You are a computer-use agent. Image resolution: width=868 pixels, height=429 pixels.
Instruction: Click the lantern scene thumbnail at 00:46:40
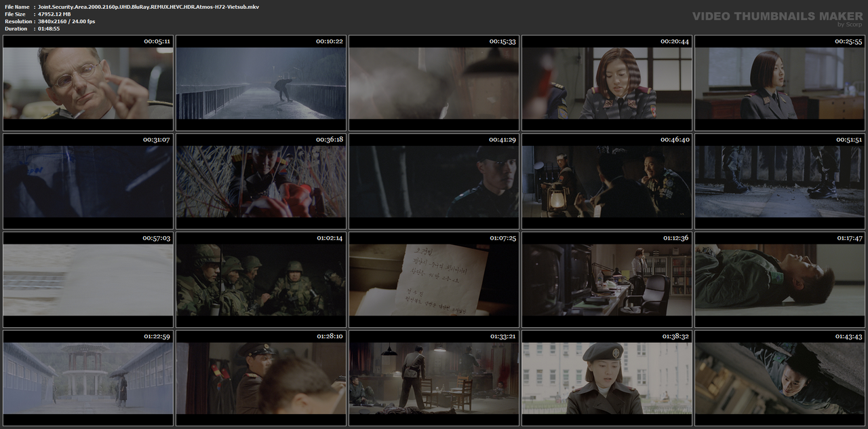(x=607, y=181)
